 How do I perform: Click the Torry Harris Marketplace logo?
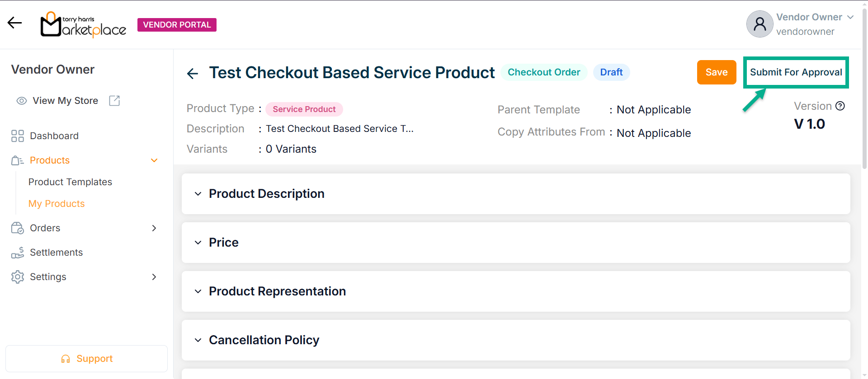point(83,25)
